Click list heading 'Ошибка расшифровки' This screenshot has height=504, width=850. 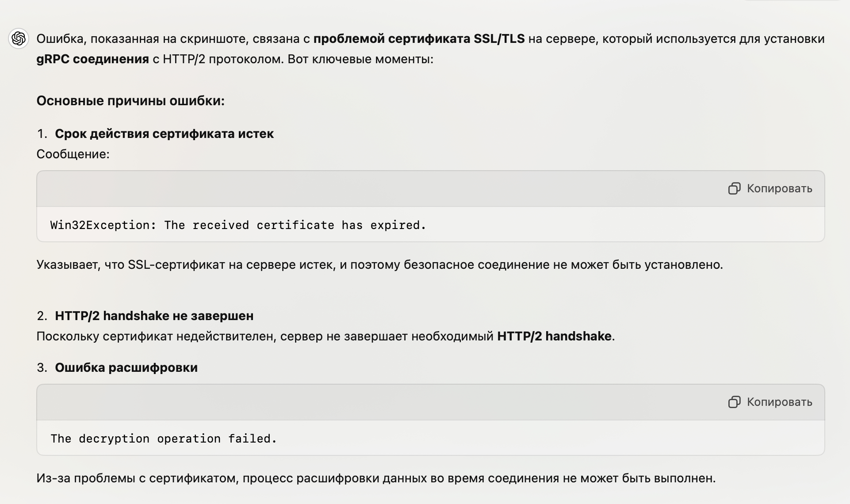[x=126, y=367]
